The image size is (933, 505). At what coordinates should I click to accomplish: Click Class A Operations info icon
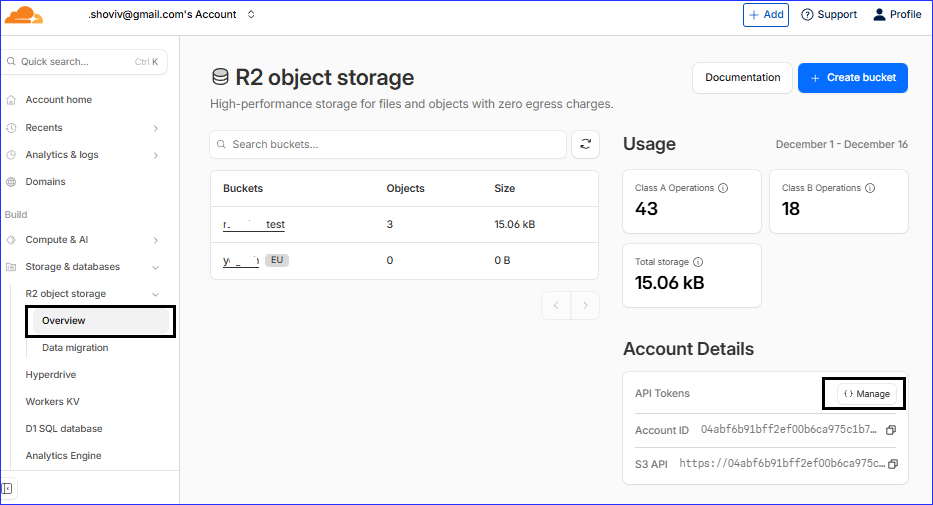[x=723, y=187]
